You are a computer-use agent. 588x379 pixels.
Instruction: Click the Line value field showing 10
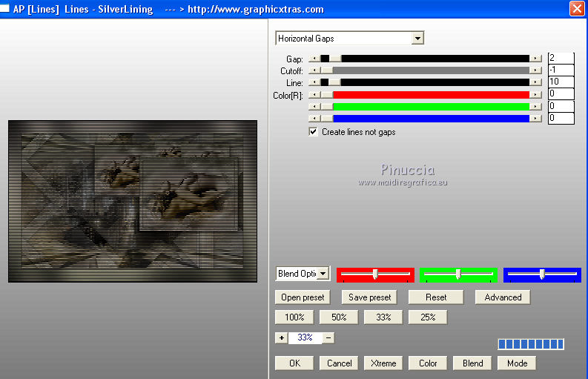[x=561, y=82]
